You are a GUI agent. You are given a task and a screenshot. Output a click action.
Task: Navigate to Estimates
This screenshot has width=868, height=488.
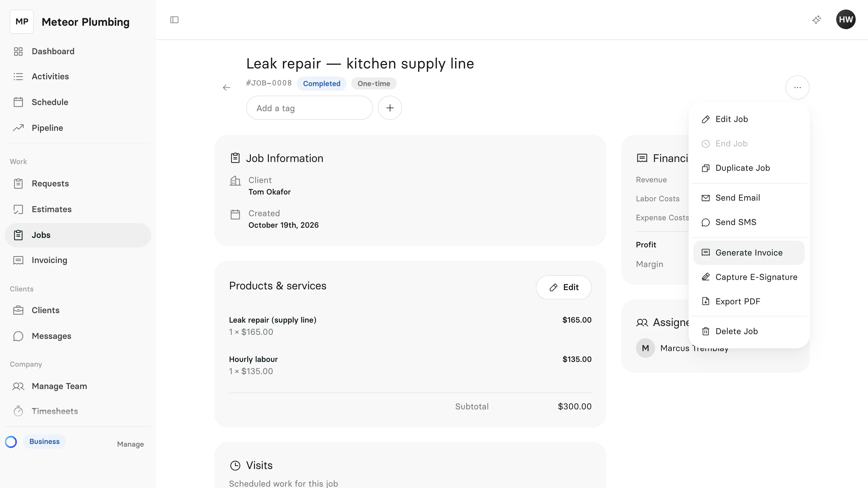point(78,209)
